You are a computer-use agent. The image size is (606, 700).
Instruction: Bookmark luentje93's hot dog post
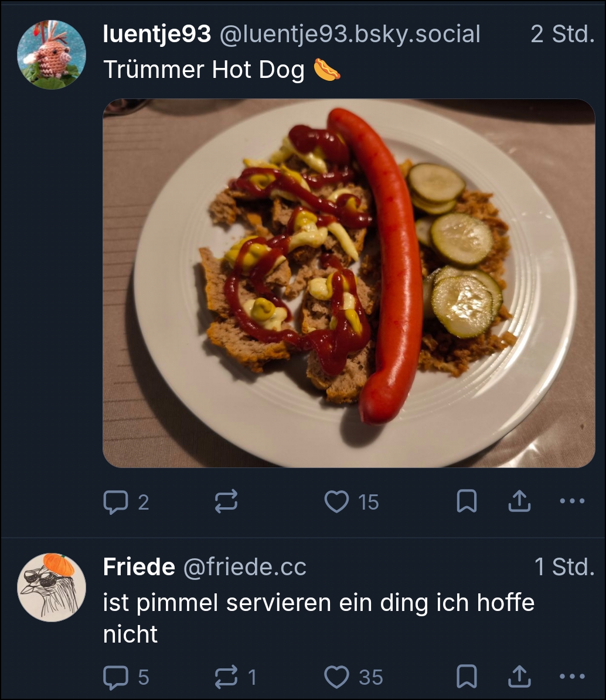(x=467, y=502)
